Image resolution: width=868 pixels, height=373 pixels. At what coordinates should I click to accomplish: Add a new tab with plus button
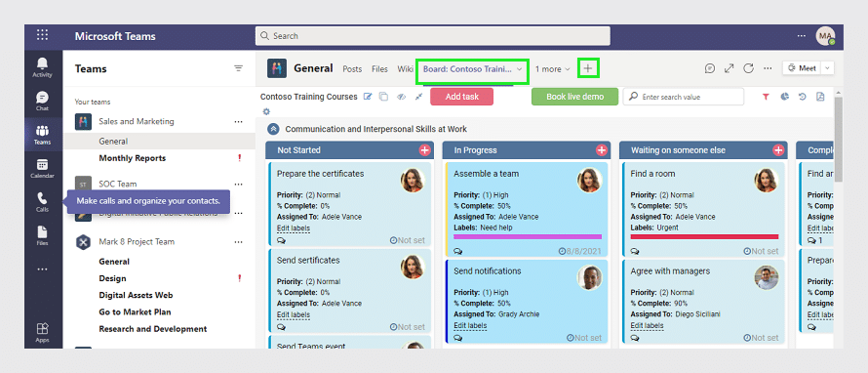tap(588, 68)
